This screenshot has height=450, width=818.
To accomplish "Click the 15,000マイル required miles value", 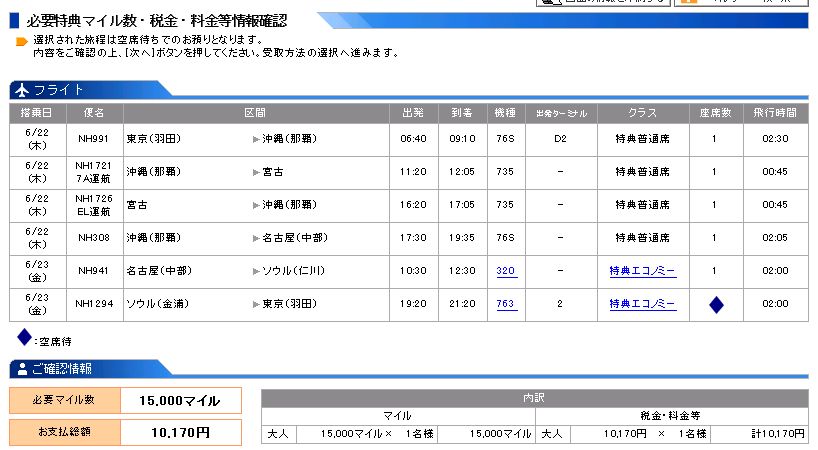I will [179, 400].
